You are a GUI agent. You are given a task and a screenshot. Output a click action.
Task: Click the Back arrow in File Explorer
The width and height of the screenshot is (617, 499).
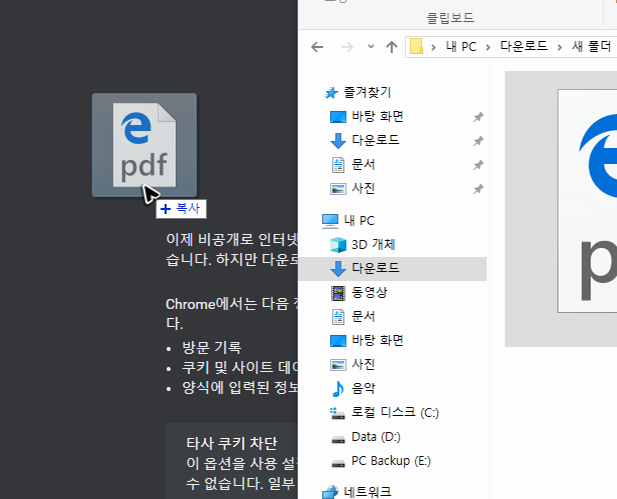pos(317,47)
